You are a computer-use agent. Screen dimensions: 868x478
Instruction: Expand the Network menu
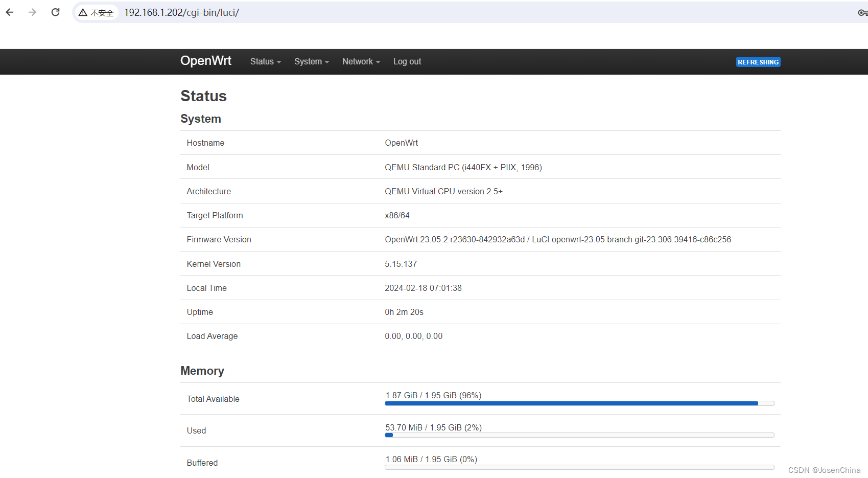point(361,61)
